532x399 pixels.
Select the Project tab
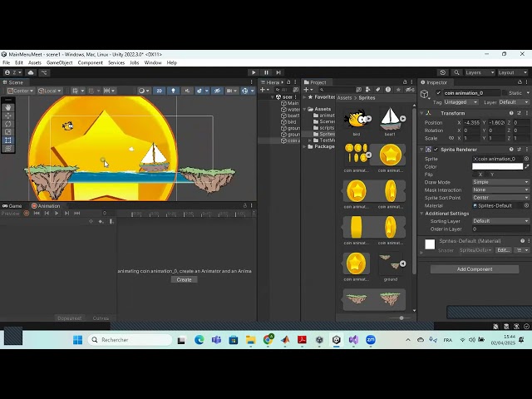[x=315, y=82]
